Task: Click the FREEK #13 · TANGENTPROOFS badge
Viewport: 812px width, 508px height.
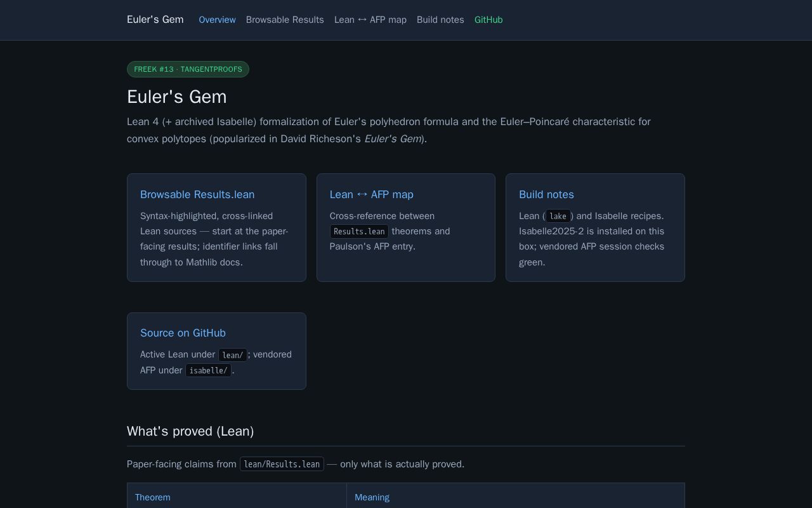Action: click(x=188, y=69)
